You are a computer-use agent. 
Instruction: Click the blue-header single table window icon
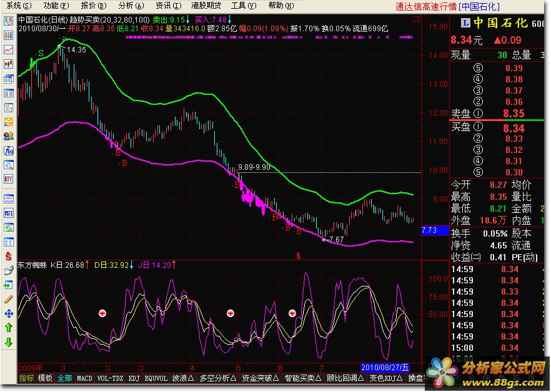point(9,94)
